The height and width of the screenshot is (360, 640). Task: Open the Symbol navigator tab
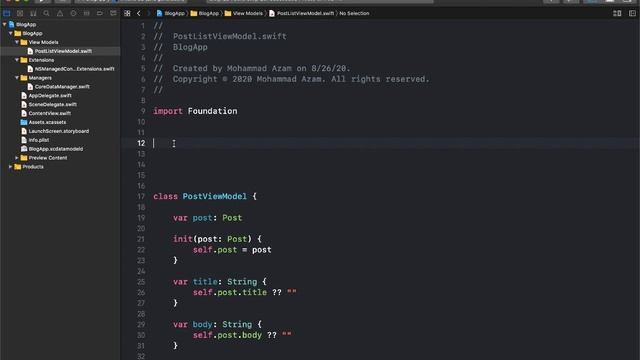[x=33, y=13]
